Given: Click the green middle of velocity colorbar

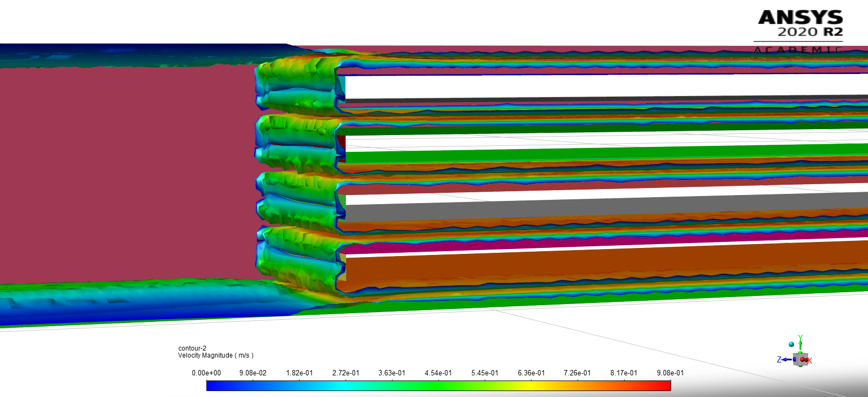Looking at the screenshot, I should click(x=438, y=386).
